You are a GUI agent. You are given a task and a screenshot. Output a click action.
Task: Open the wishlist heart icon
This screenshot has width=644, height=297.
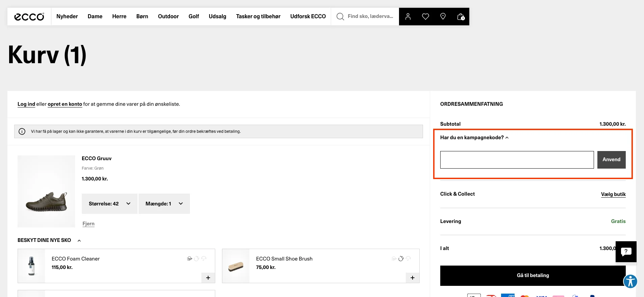[425, 17]
